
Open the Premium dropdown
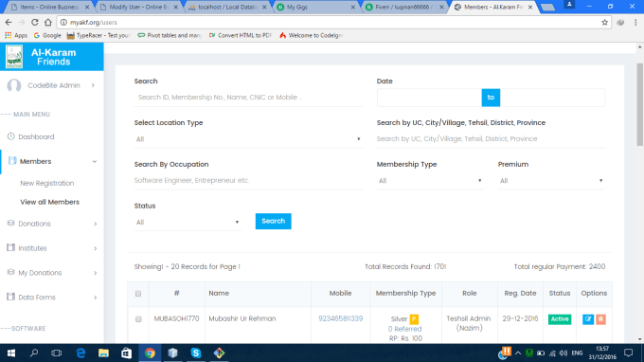[x=551, y=181]
